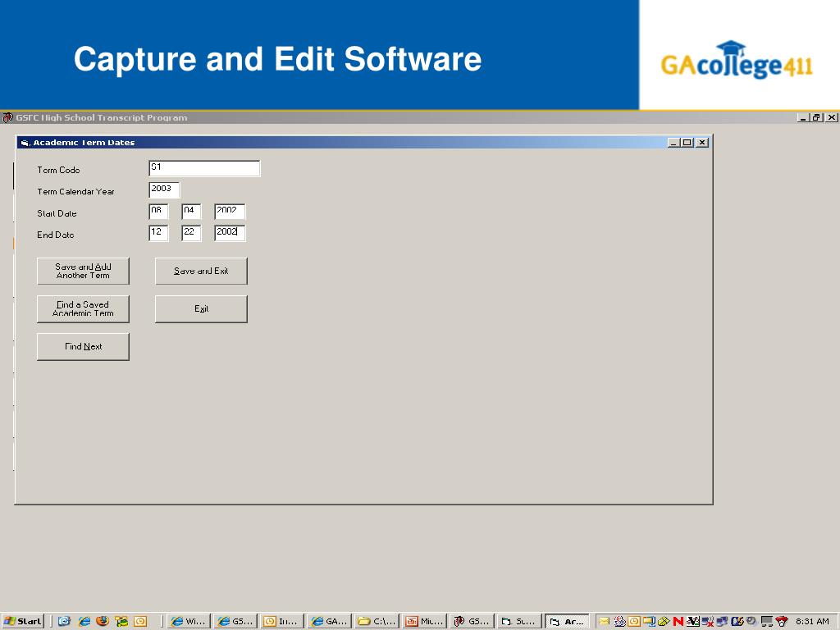
Task: Switch to the "C:\..." folder taskbar button
Action: pos(377,622)
